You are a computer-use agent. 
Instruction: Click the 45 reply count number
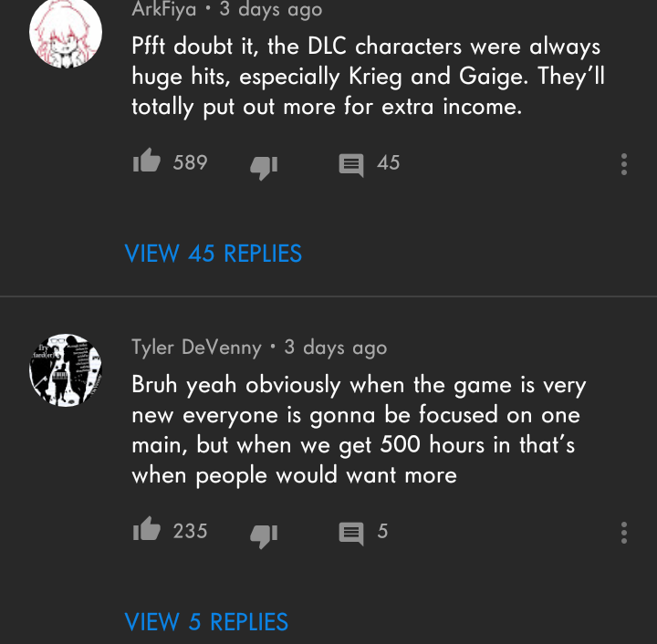tap(389, 162)
